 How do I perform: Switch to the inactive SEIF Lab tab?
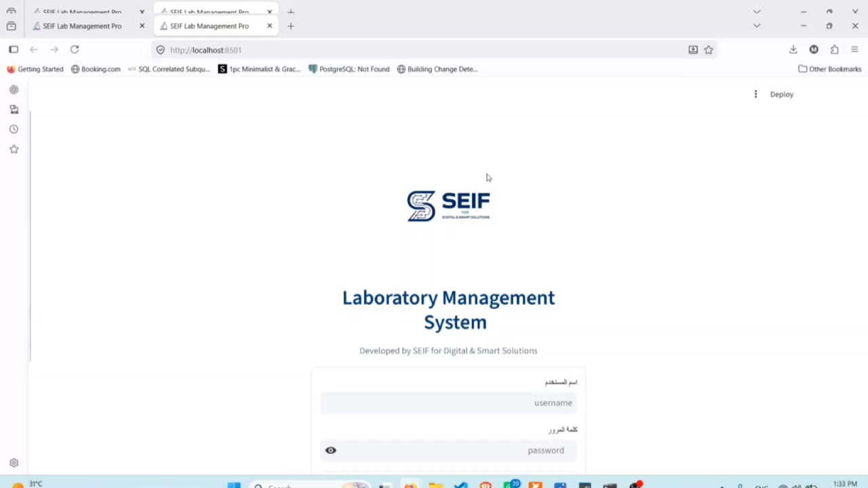click(x=82, y=26)
